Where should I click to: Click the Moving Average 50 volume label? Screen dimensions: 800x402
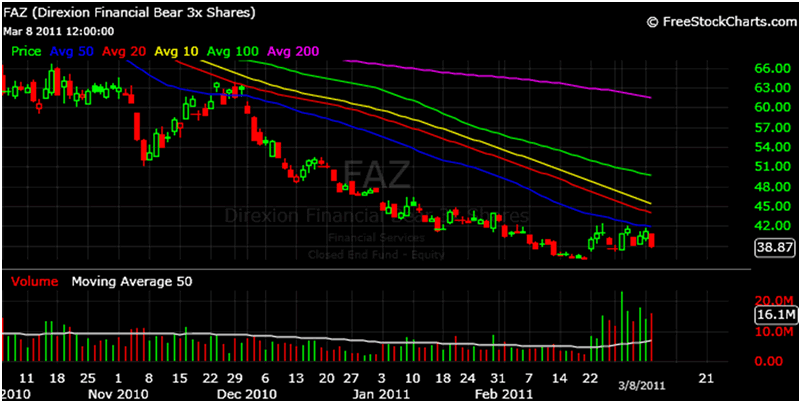[132, 281]
